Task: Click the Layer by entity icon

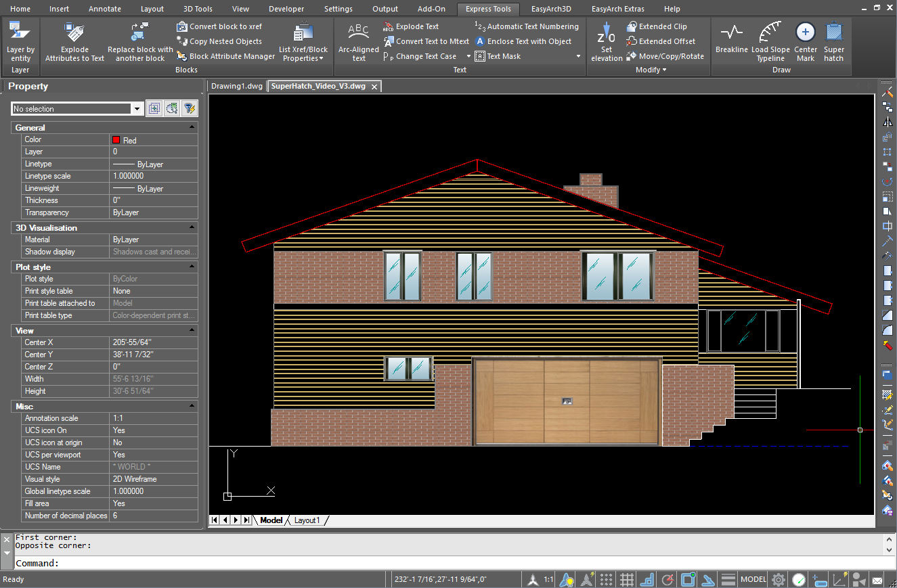Action: (x=20, y=42)
